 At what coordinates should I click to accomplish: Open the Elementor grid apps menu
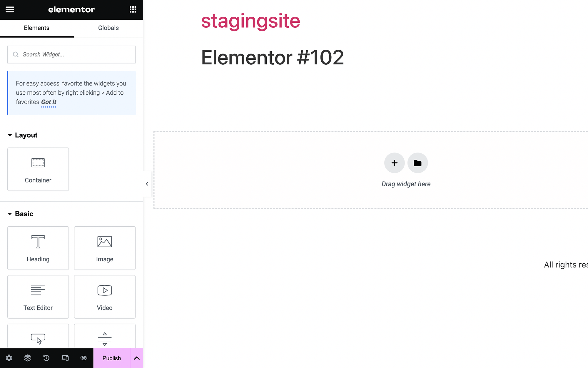click(x=133, y=9)
